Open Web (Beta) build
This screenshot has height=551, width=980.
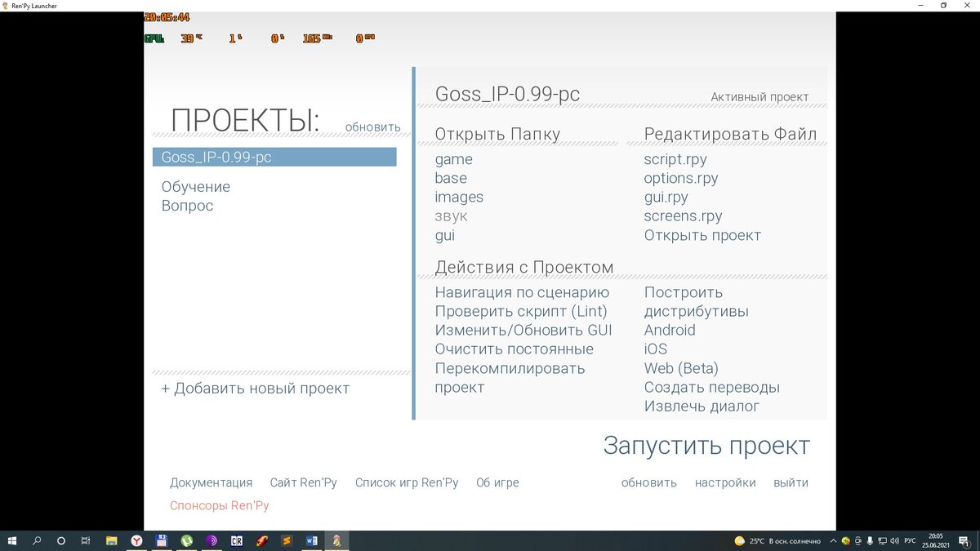(x=681, y=368)
